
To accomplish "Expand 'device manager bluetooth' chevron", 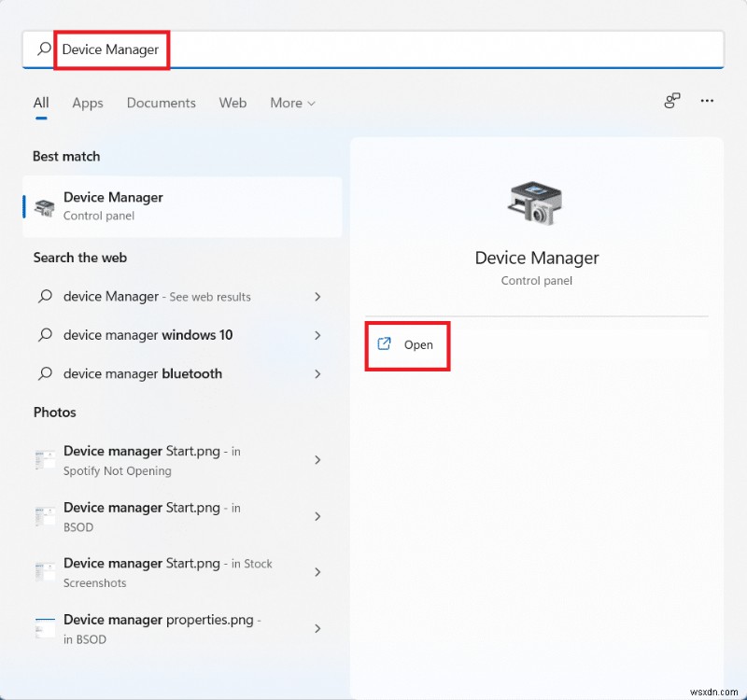I will click(317, 374).
